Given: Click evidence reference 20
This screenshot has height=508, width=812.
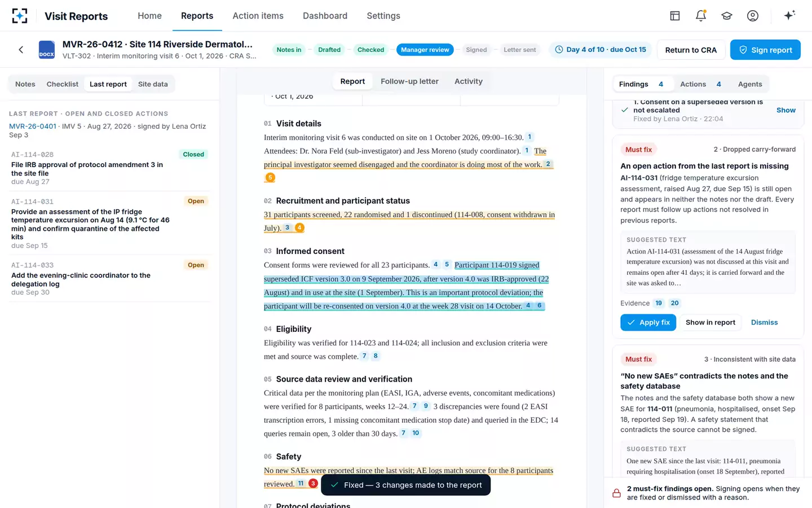Looking at the screenshot, I should (x=674, y=303).
